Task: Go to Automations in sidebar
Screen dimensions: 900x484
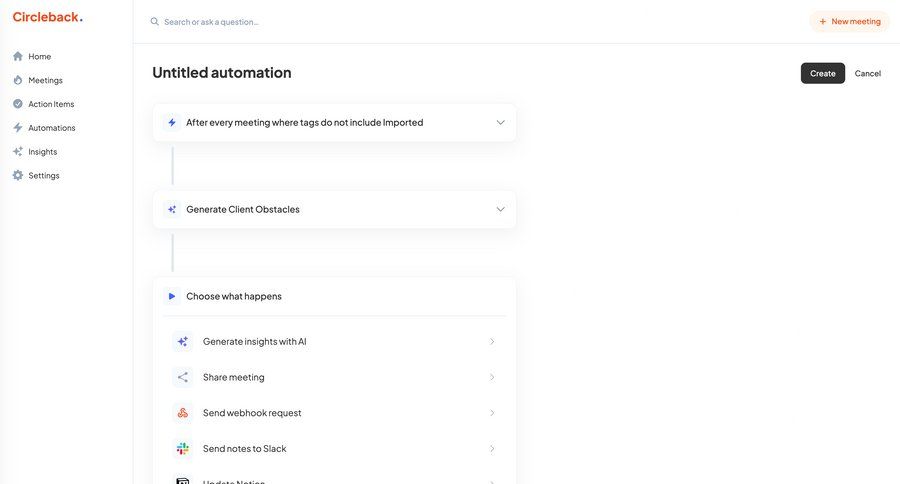Action: 51,128
